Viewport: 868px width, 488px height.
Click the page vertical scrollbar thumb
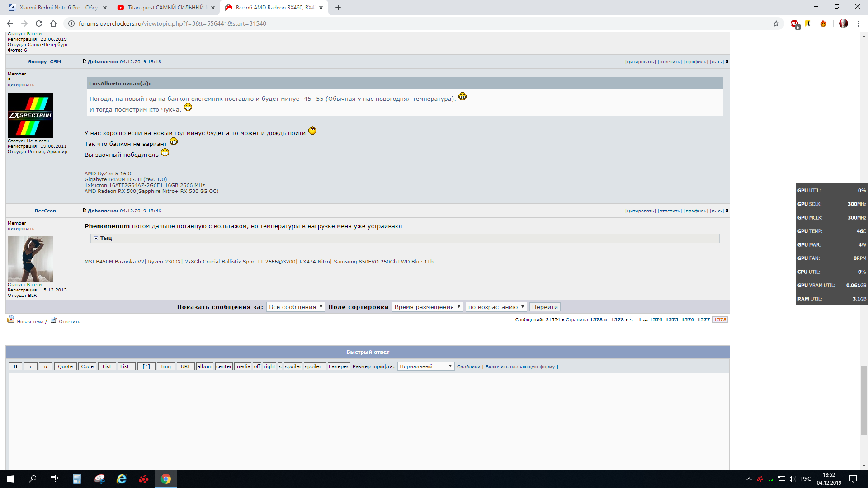tap(864, 400)
